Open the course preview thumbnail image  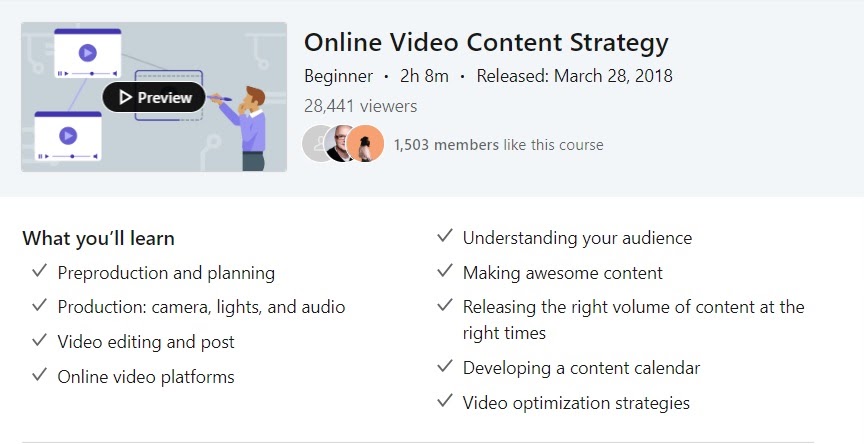[x=154, y=97]
